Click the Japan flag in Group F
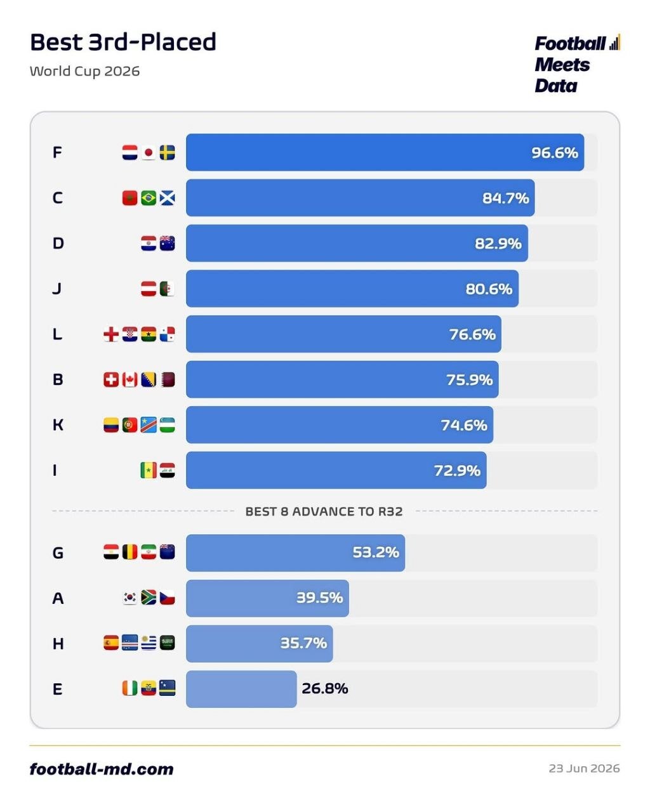This screenshot has height=812, width=650. click(x=149, y=153)
